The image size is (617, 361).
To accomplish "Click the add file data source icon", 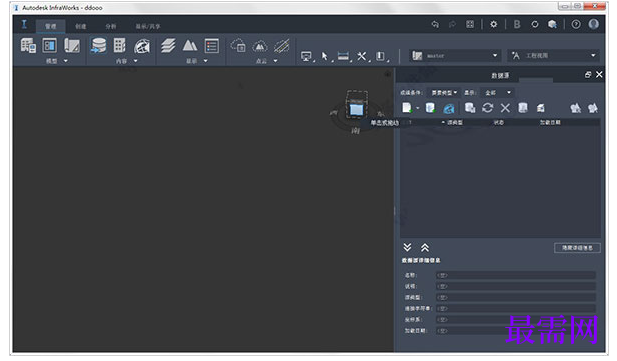I will [x=407, y=108].
